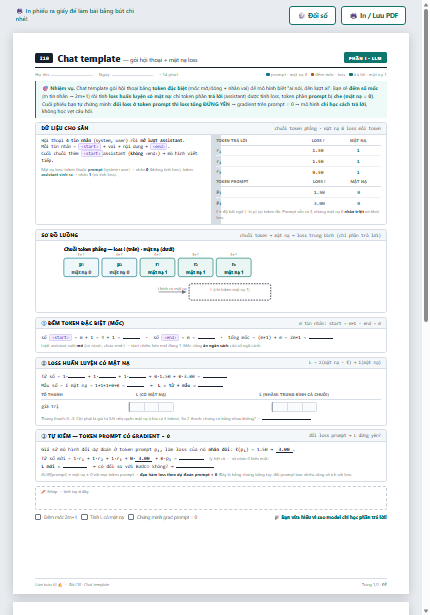Viewport: 430px width, 615px height.
Task: Click the dark worksheet number badge
Action: point(44,58)
